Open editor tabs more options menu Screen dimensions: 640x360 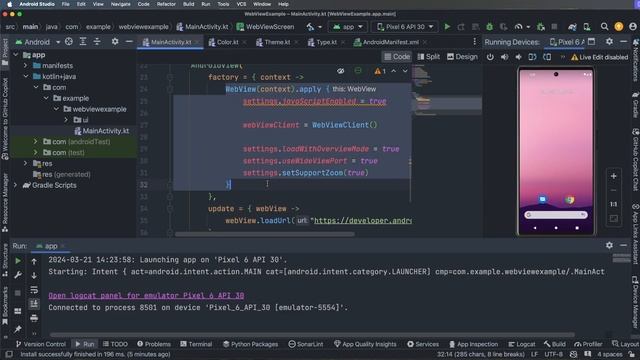point(474,42)
